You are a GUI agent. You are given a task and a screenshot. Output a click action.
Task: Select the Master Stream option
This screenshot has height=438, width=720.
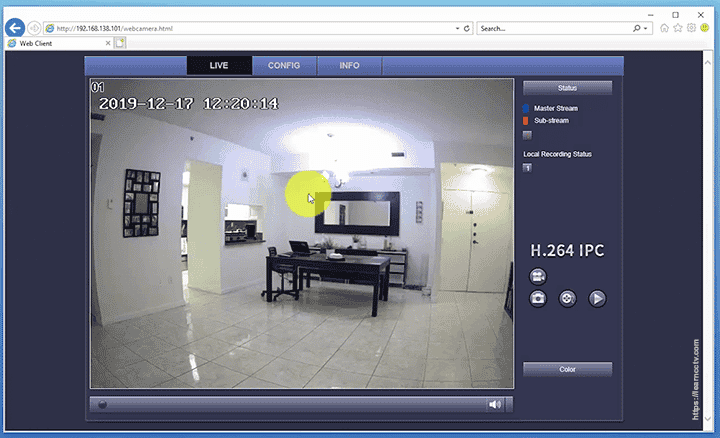click(554, 108)
